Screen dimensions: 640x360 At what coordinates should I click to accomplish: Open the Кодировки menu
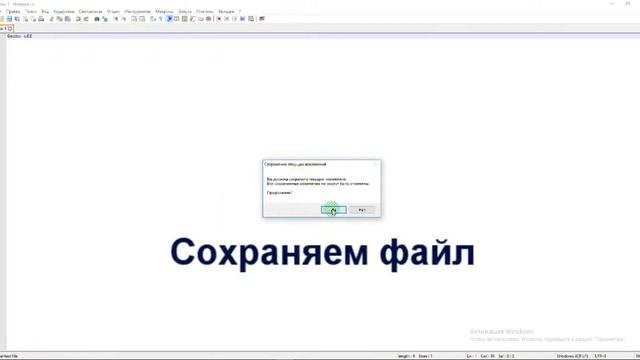(x=64, y=11)
